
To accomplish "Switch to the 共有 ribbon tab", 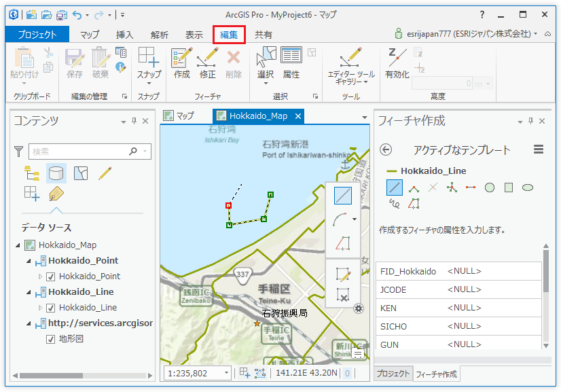I will (x=264, y=35).
